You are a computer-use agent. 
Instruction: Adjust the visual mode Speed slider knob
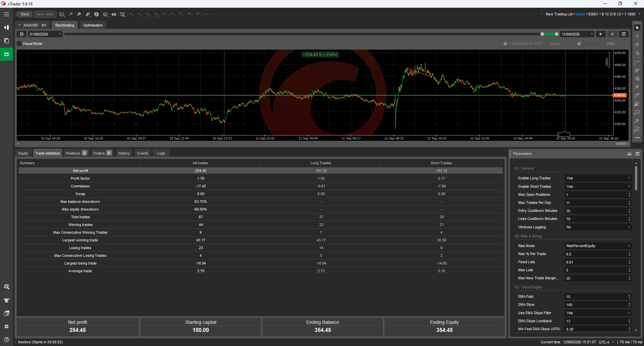coord(579,44)
